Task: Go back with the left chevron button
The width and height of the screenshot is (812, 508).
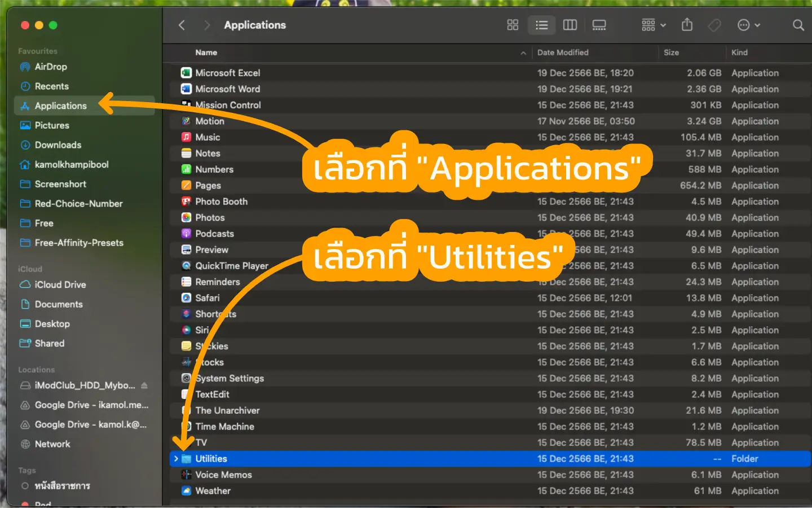Action: [182, 25]
